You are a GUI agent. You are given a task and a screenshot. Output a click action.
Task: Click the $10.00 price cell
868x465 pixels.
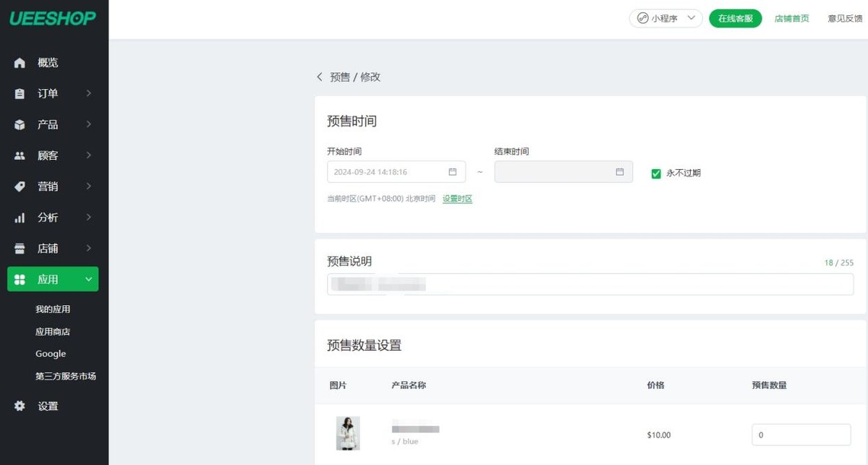click(659, 435)
